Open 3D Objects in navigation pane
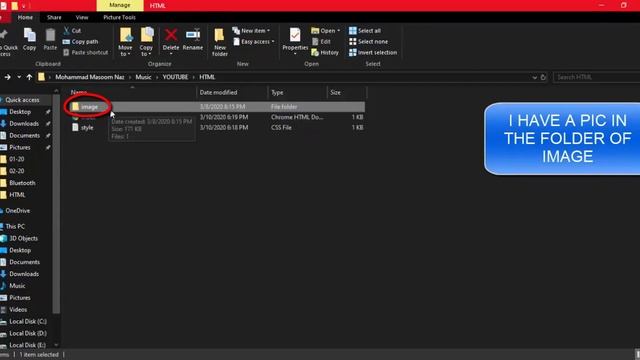 (x=23, y=238)
